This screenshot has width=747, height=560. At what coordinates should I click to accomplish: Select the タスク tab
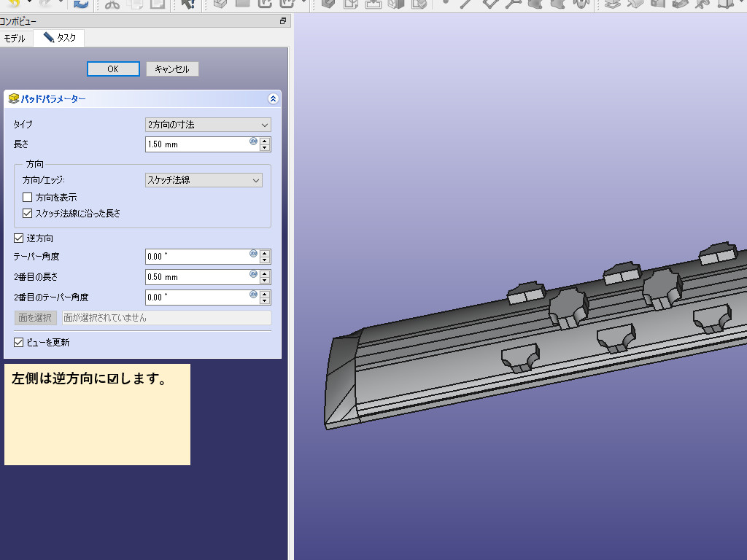(60, 38)
